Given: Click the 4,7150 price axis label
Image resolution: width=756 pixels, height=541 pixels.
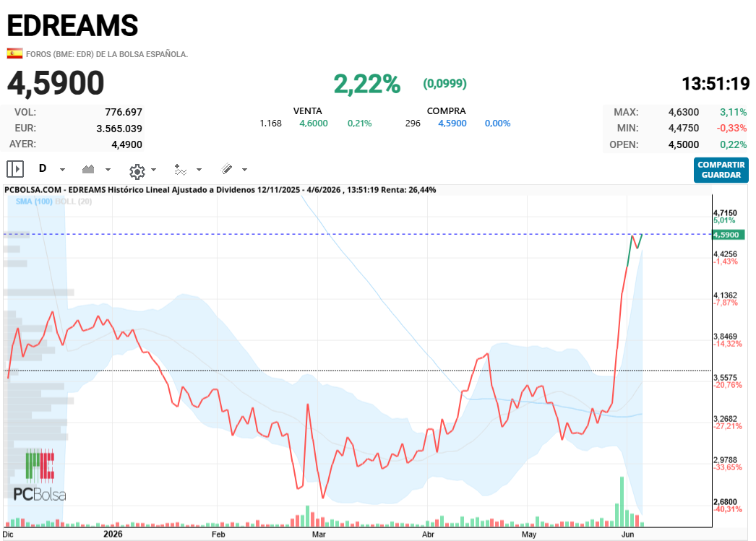Looking at the screenshot, I should point(725,213).
